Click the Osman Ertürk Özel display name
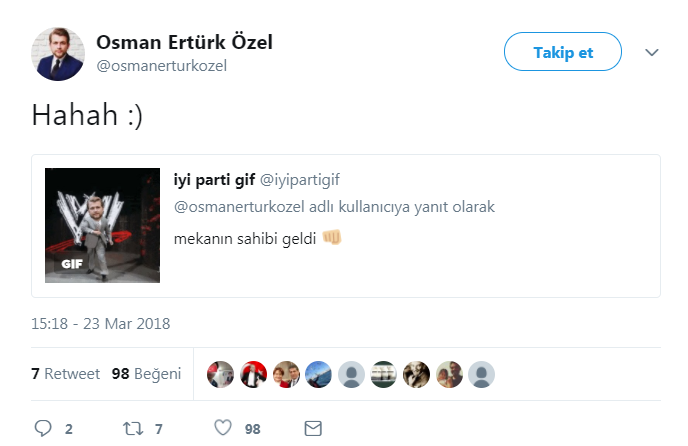The width and height of the screenshot is (688, 446). point(184,42)
